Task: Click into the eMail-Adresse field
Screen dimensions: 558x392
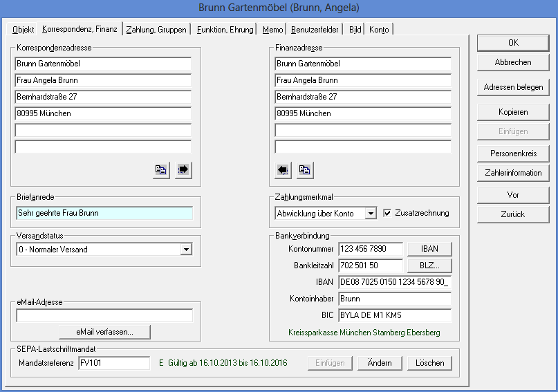Action: click(x=104, y=316)
